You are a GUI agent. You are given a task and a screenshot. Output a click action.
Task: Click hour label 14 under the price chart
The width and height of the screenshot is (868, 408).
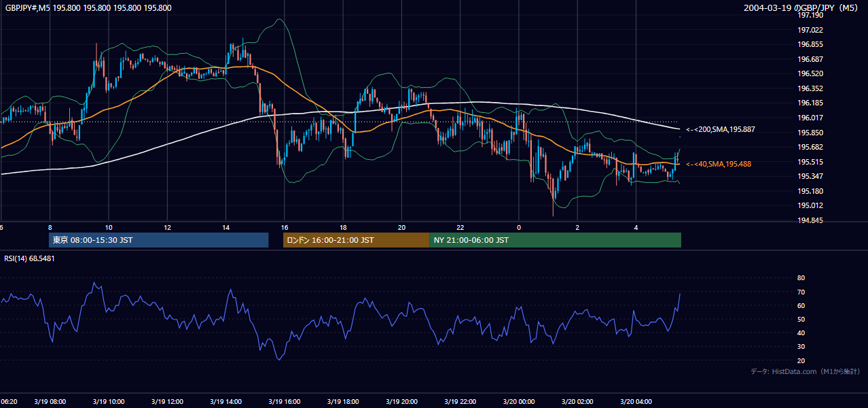[x=226, y=227]
